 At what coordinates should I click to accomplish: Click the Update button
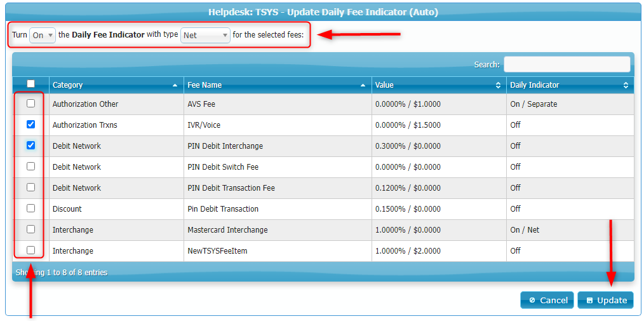tap(605, 300)
